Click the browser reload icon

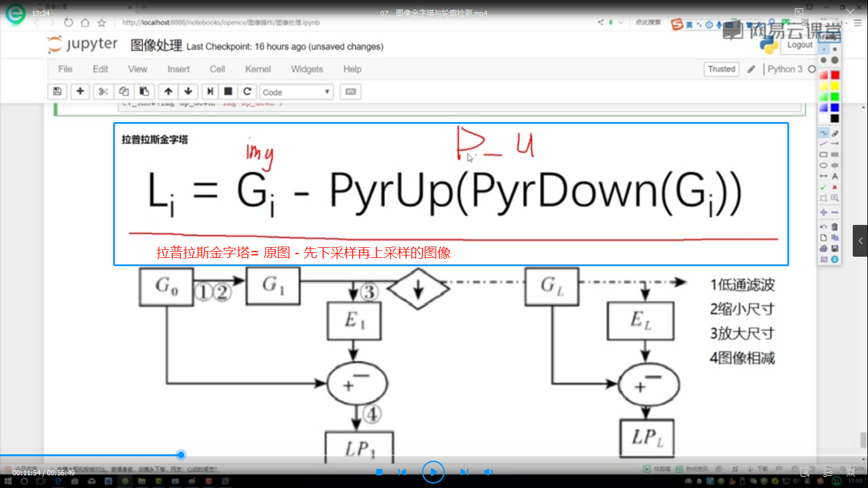click(69, 22)
